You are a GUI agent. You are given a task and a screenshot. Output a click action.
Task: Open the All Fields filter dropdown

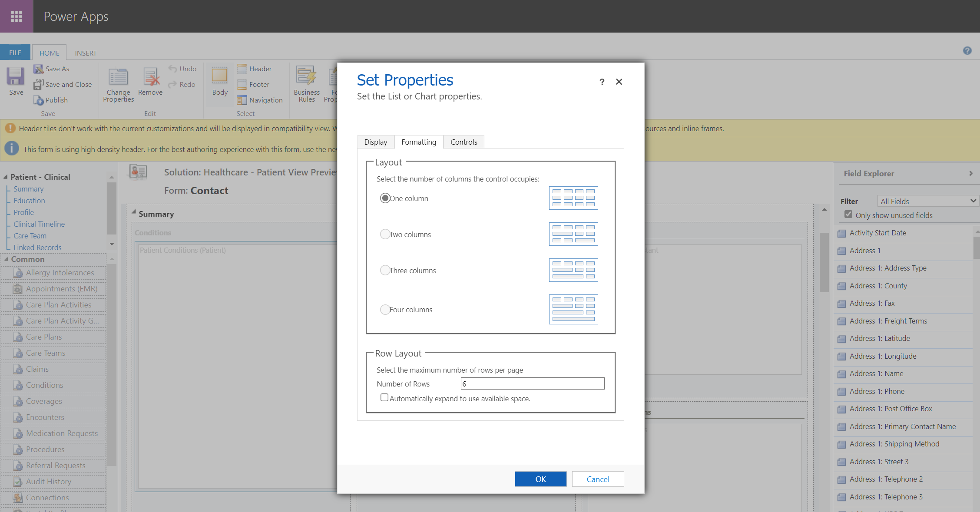927,201
